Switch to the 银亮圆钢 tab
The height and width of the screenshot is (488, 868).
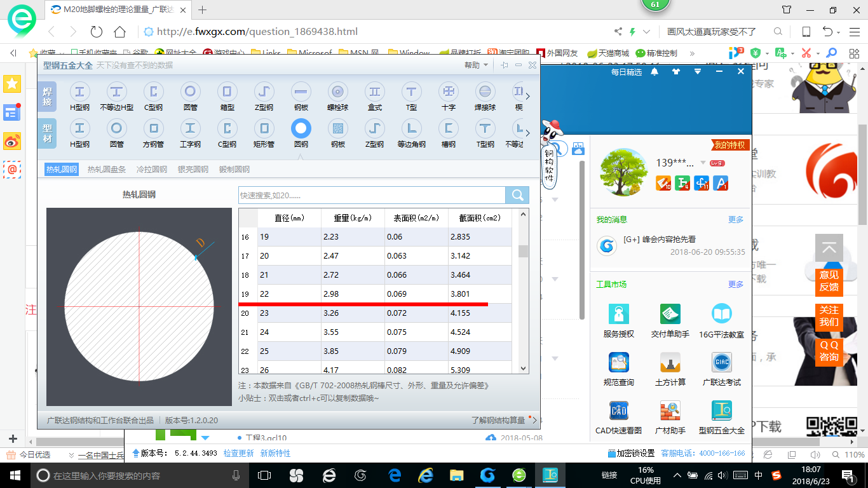click(x=193, y=169)
